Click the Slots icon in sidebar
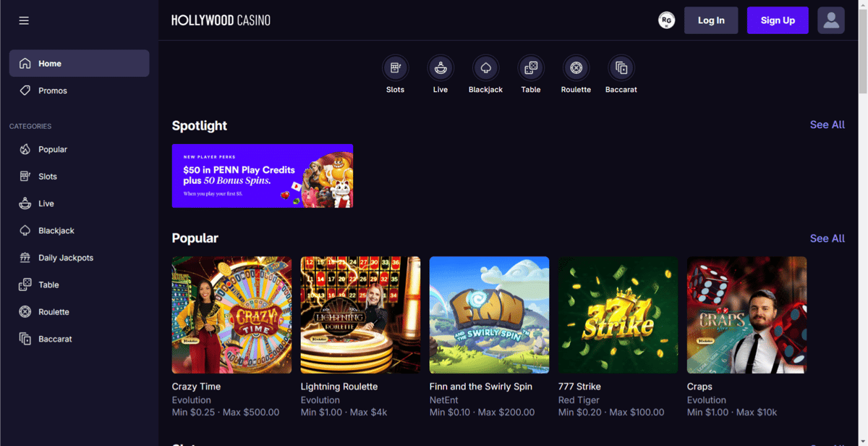 [25, 177]
